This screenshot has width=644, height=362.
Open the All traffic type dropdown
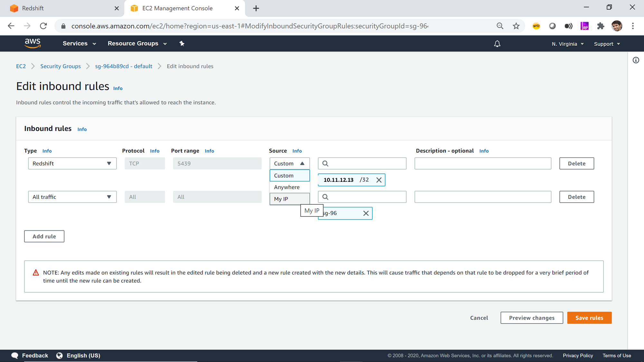(x=72, y=197)
